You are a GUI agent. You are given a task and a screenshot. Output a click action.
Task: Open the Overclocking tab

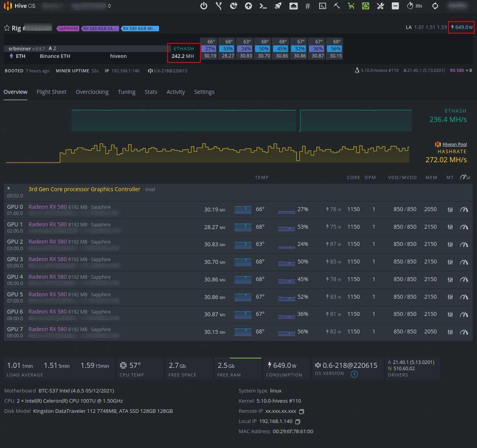[92, 92]
